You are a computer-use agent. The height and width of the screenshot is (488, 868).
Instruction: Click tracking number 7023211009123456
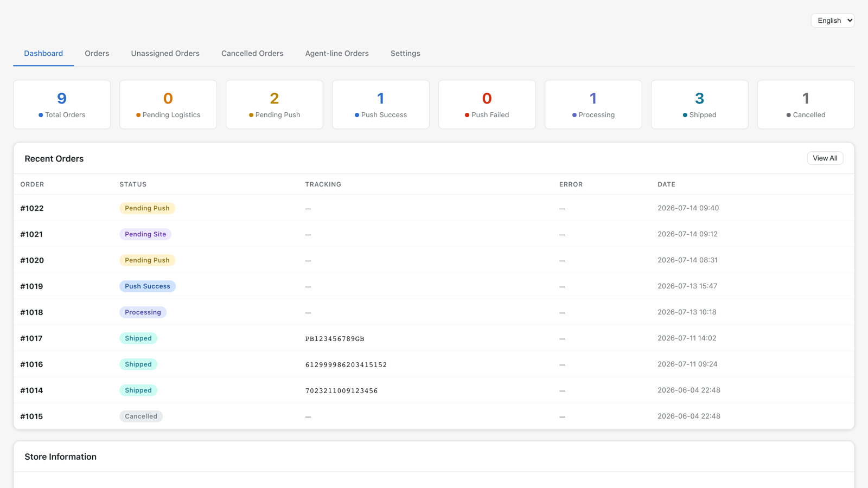(342, 391)
